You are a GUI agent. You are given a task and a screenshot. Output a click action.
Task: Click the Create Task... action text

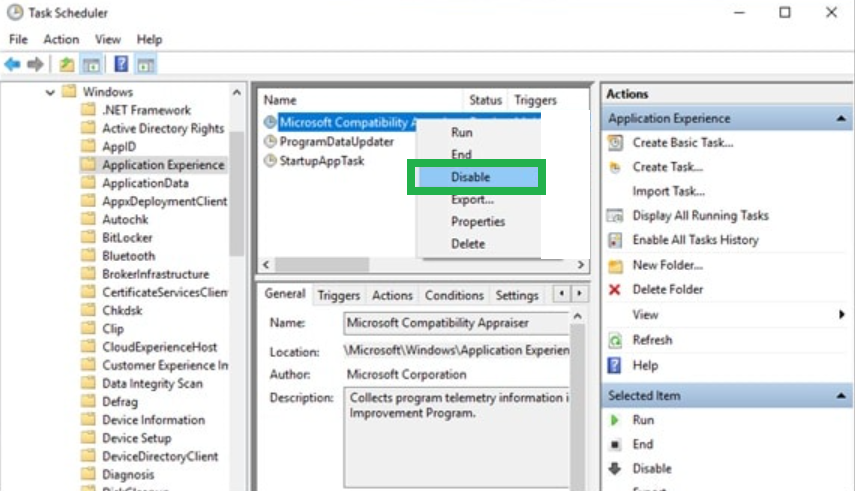(x=667, y=167)
